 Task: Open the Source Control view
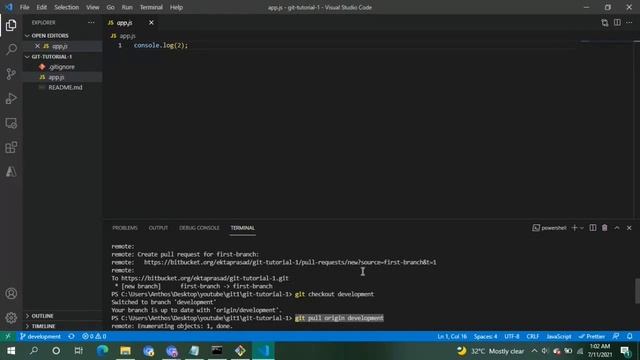tap(11, 74)
